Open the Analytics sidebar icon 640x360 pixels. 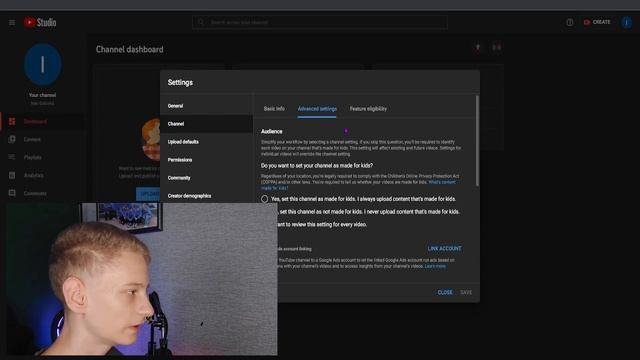12,175
